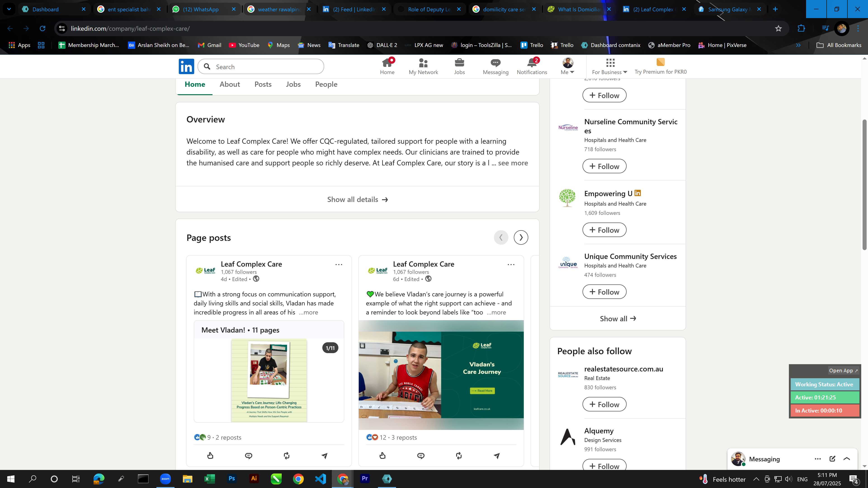Screen dimensions: 868x488
Task: Open Show all details link
Action: (357, 199)
